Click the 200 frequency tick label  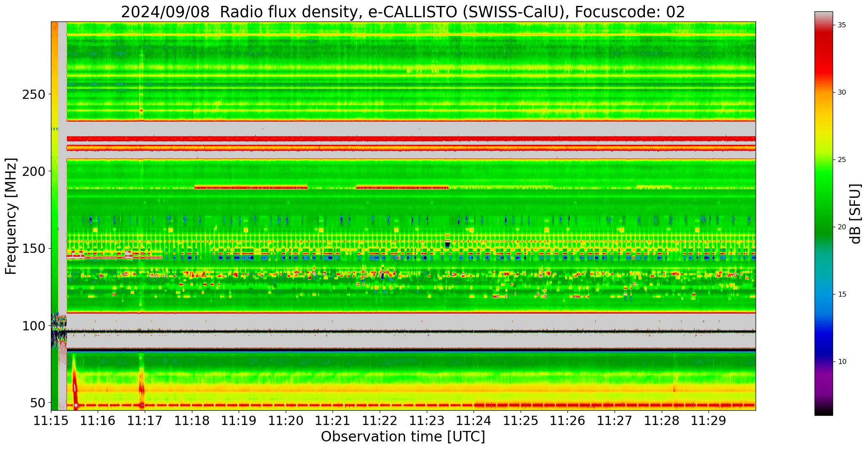click(33, 171)
